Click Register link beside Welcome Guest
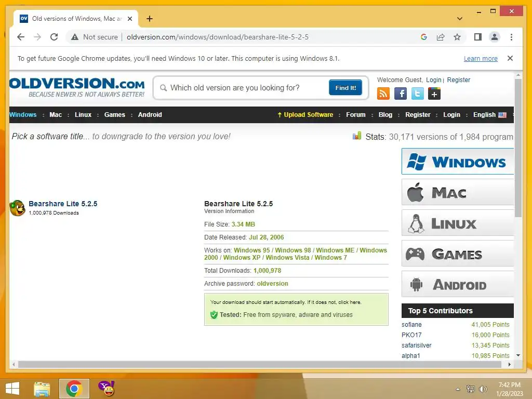This screenshot has width=532, height=399. [x=458, y=79]
